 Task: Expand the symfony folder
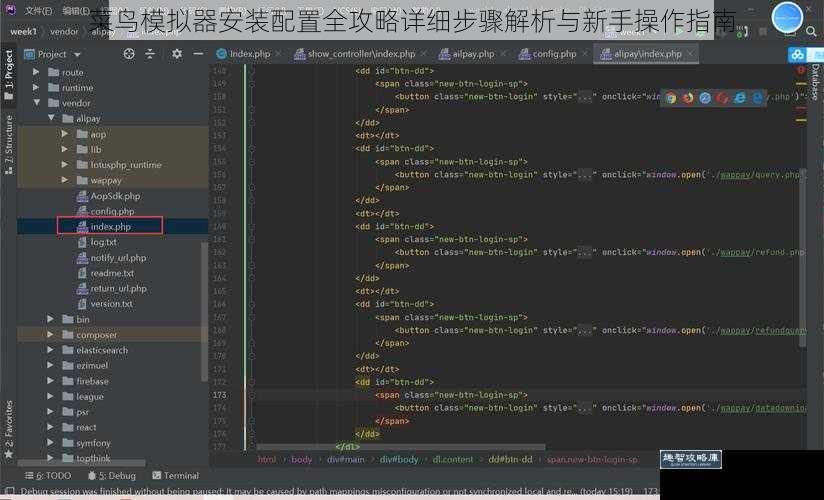pyautogui.click(x=50, y=443)
